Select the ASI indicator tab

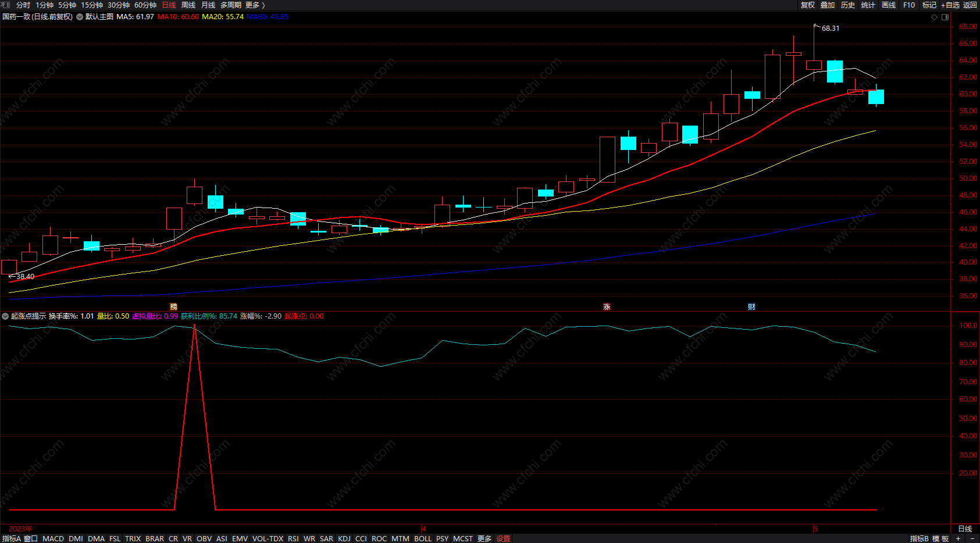(x=222, y=538)
